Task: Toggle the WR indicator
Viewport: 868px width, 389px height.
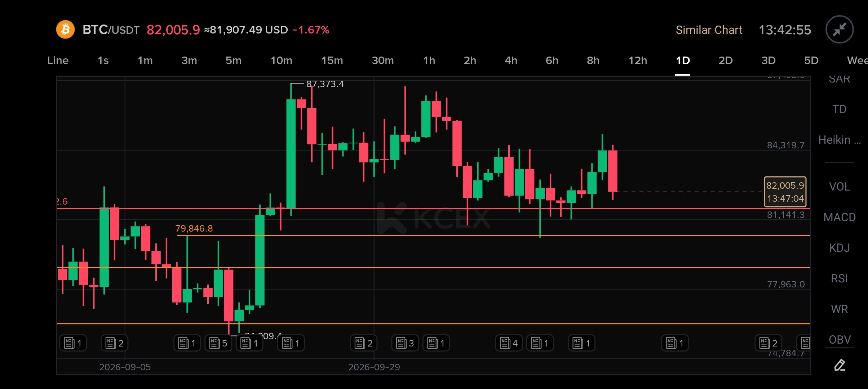Action: [840, 309]
